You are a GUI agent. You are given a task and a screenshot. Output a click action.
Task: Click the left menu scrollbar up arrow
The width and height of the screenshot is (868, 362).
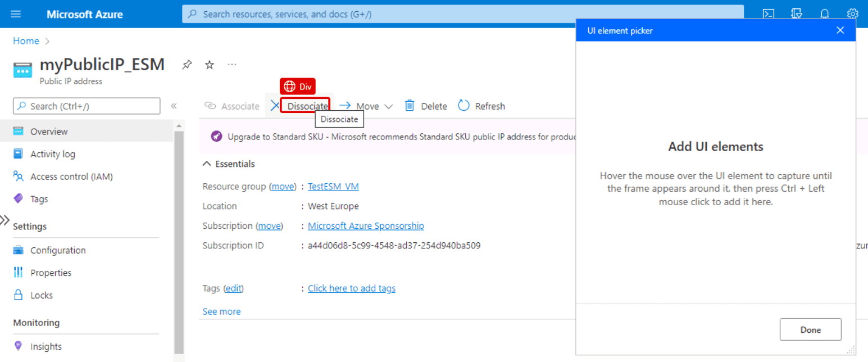[179, 125]
